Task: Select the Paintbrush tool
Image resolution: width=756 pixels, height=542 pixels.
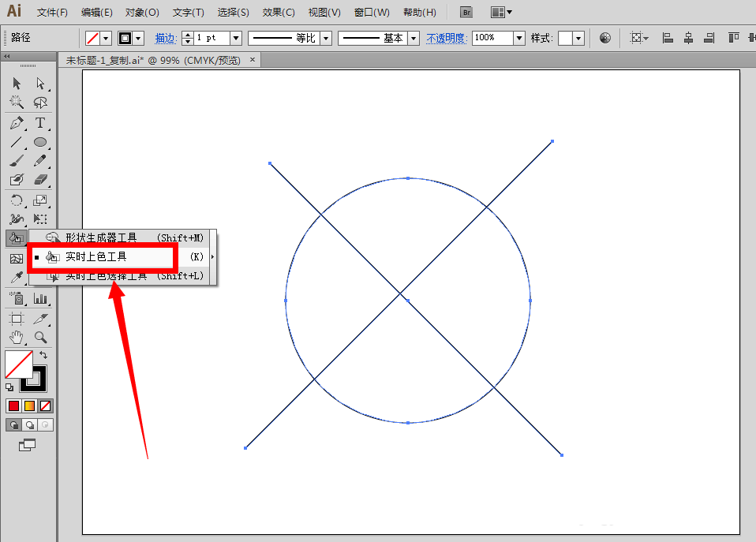Action: tap(17, 161)
